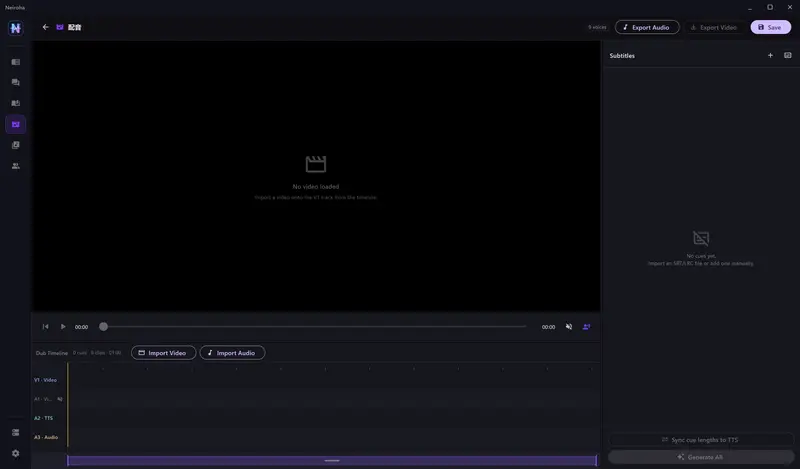
Task: Toggle the voice icon beside mute button
Action: pyautogui.click(x=586, y=327)
